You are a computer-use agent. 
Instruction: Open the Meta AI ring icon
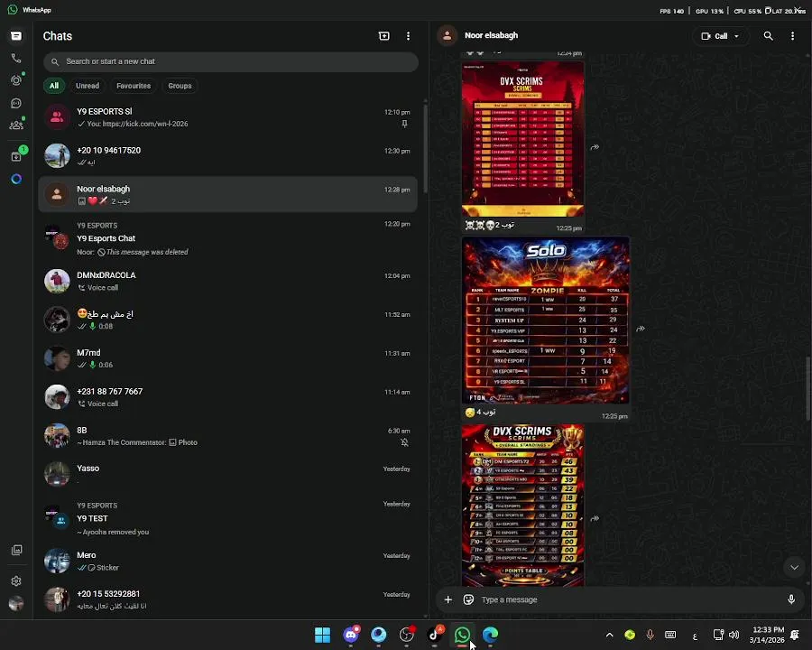point(16,179)
